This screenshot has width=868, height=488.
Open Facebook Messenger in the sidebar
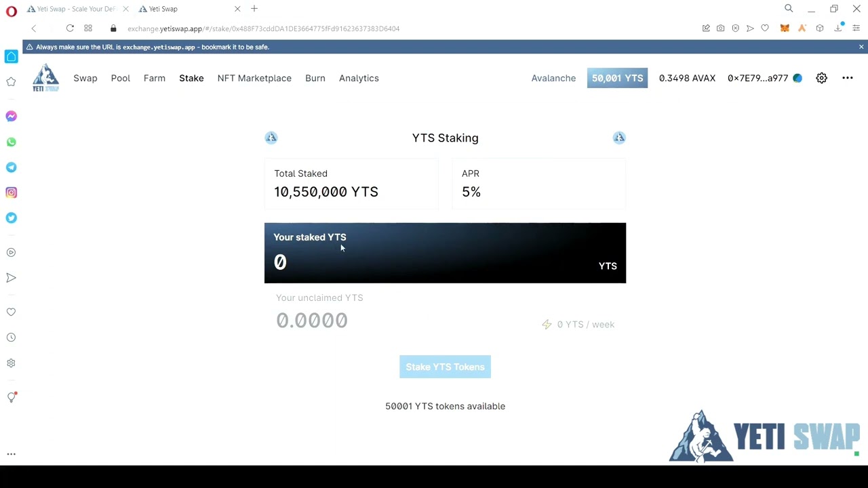point(11,117)
